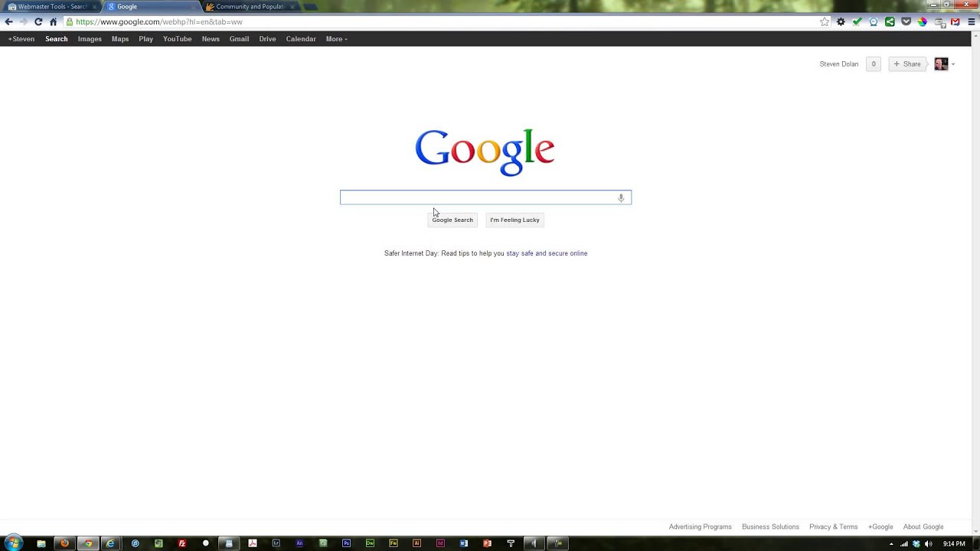Viewport: 980px width, 551px height.
Task: Click the rainbow color wheel extension icon
Action: coord(923,22)
